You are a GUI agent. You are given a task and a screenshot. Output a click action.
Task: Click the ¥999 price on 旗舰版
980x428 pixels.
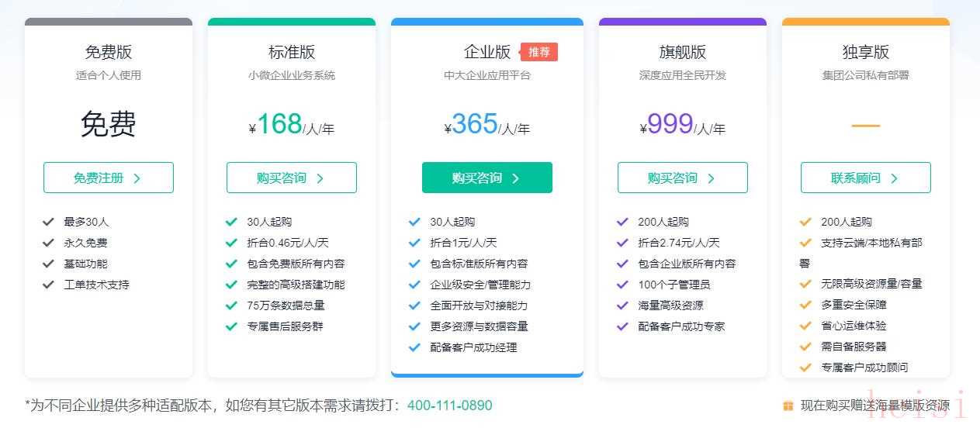coord(670,125)
